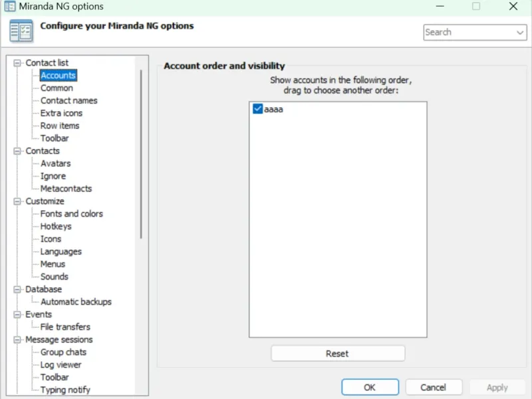Collapse the Database tree node
Viewport: 532px width, 399px height.
[17, 289]
